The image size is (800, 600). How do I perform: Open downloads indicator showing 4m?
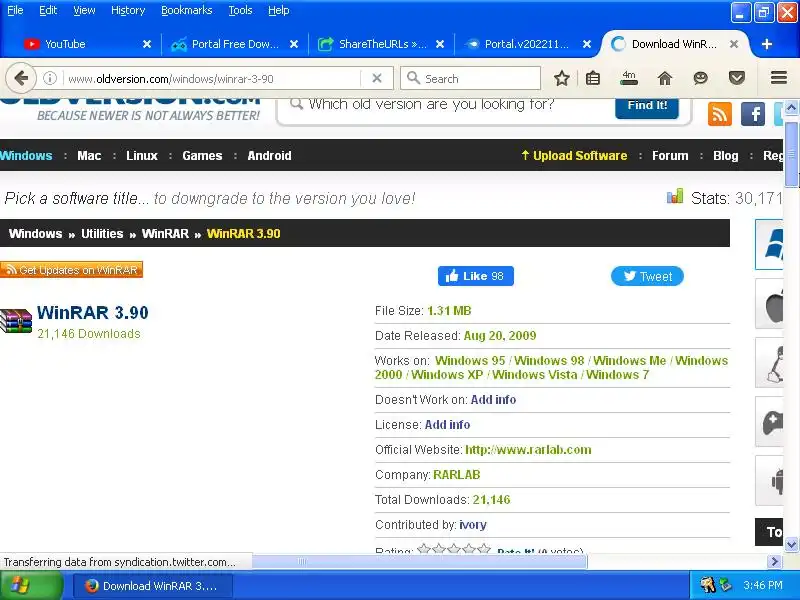coord(629,78)
